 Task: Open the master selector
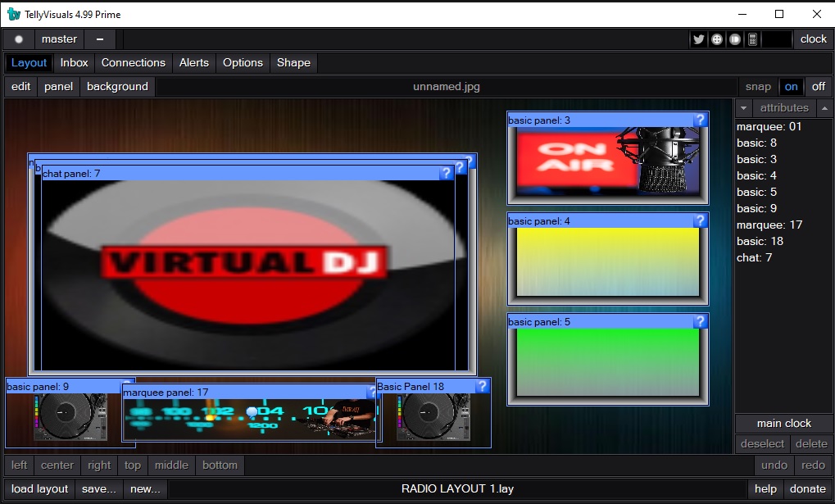[59, 39]
